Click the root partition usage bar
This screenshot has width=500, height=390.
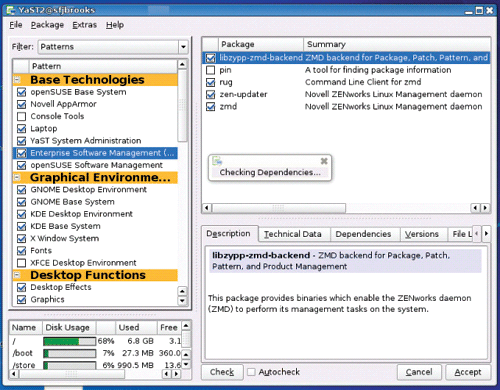pos(69,341)
